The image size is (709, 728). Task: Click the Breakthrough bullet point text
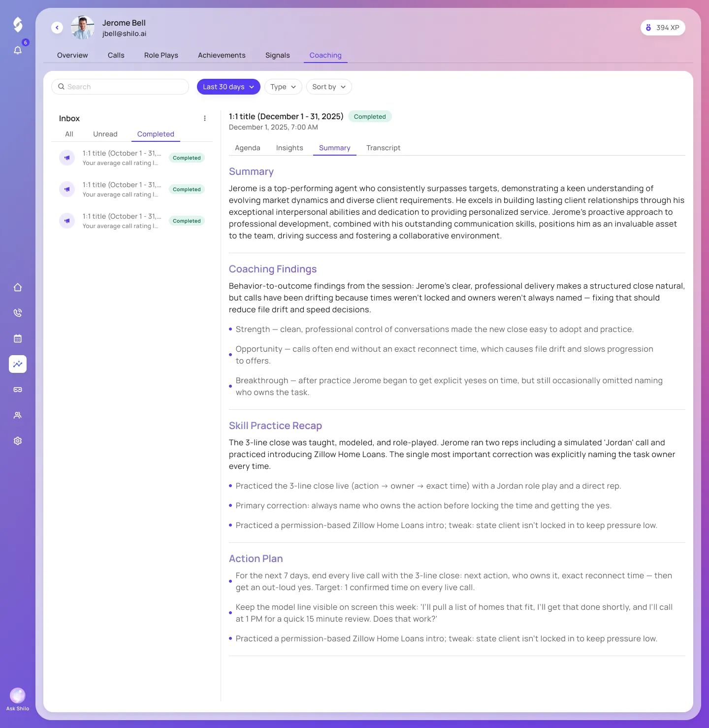pyautogui.click(x=449, y=386)
